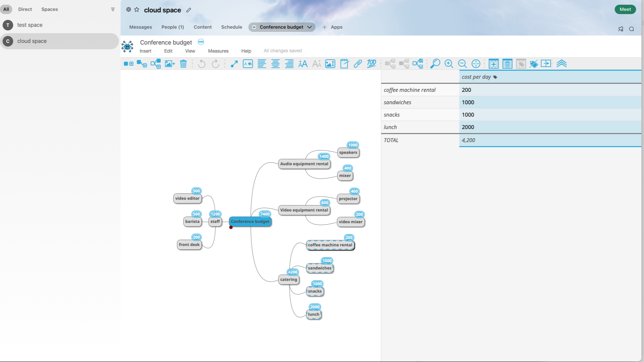Click the Add child node toolbar icon
644x362 pixels.
point(142,64)
